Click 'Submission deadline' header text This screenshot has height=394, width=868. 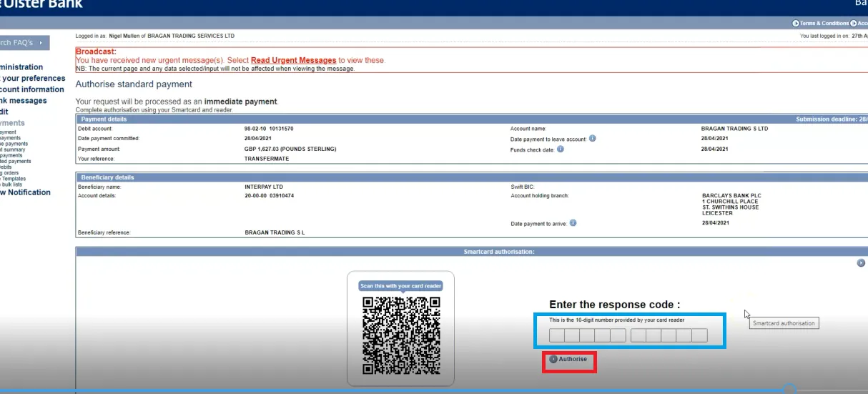(x=832, y=119)
